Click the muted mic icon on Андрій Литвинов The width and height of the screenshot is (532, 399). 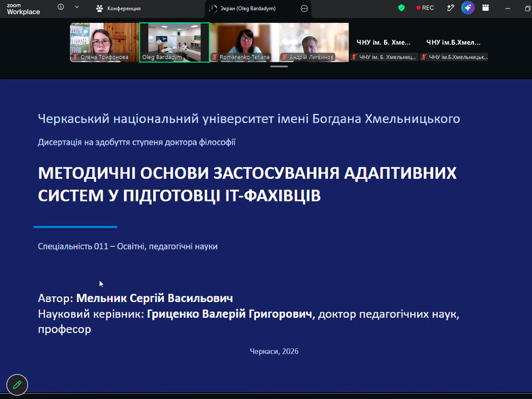coord(284,57)
